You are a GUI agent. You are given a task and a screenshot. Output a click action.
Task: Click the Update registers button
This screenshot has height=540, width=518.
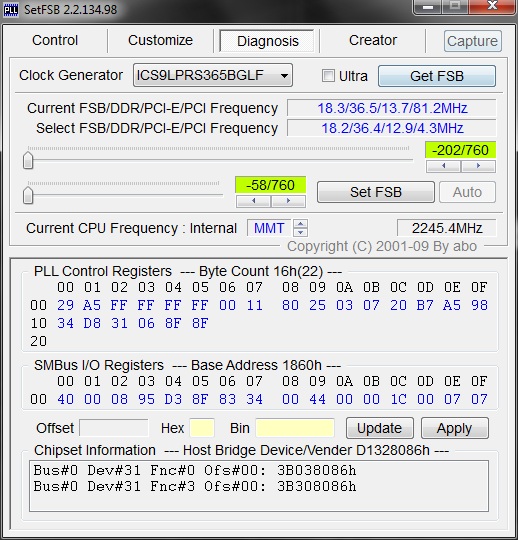coord(380,428)
